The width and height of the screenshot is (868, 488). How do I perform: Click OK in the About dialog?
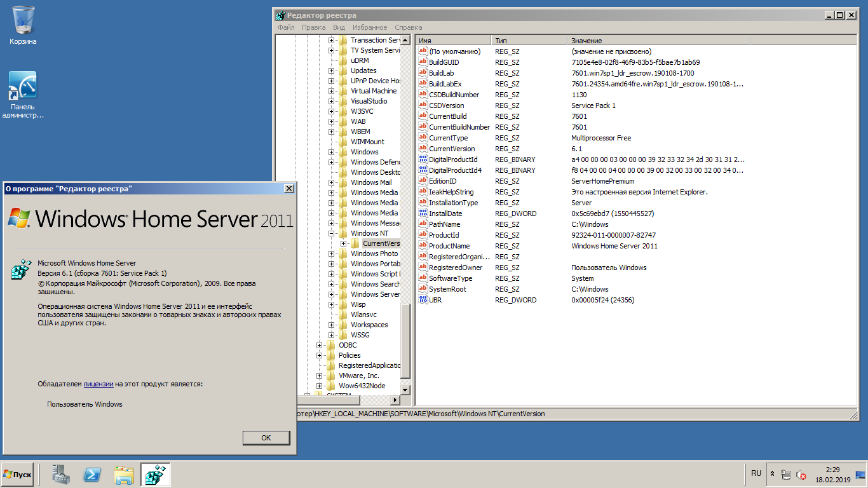[x=266, y=438]
